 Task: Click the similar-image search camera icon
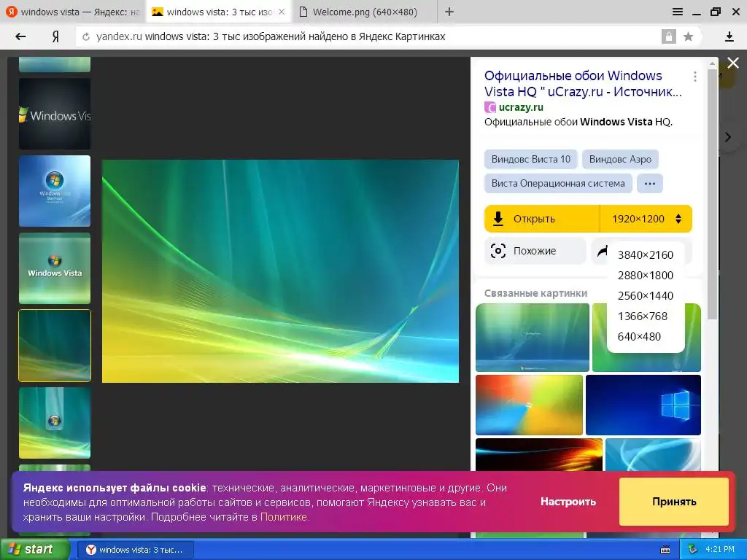tap(498, 251)
